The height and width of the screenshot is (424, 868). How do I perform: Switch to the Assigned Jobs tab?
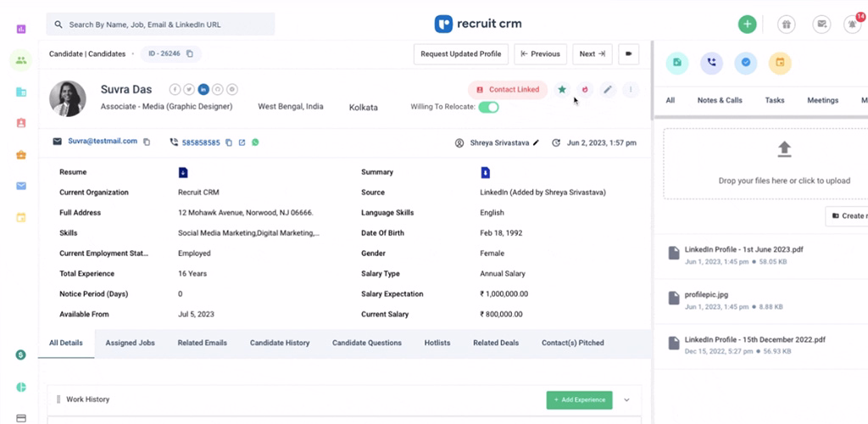coord(130,343)
